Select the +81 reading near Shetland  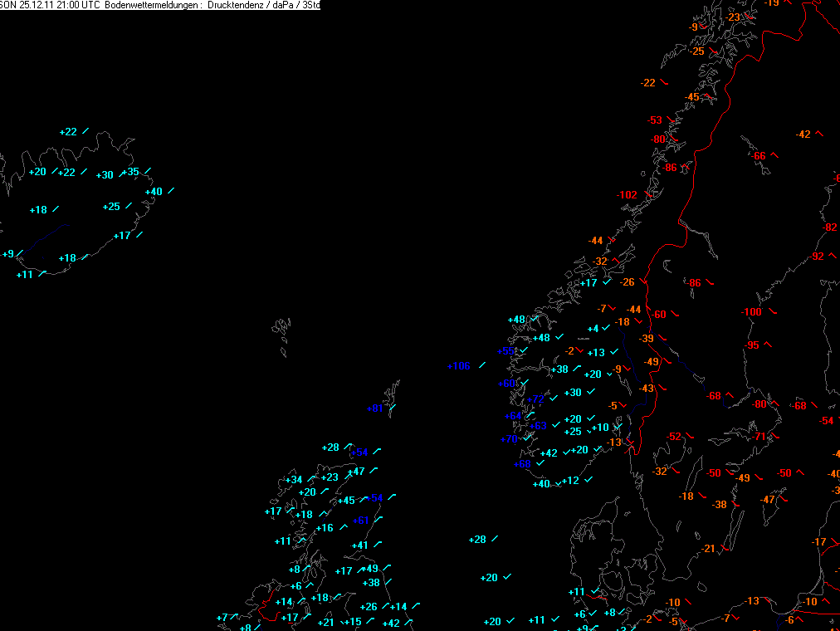pyautogui.click(x=375, y=408)
